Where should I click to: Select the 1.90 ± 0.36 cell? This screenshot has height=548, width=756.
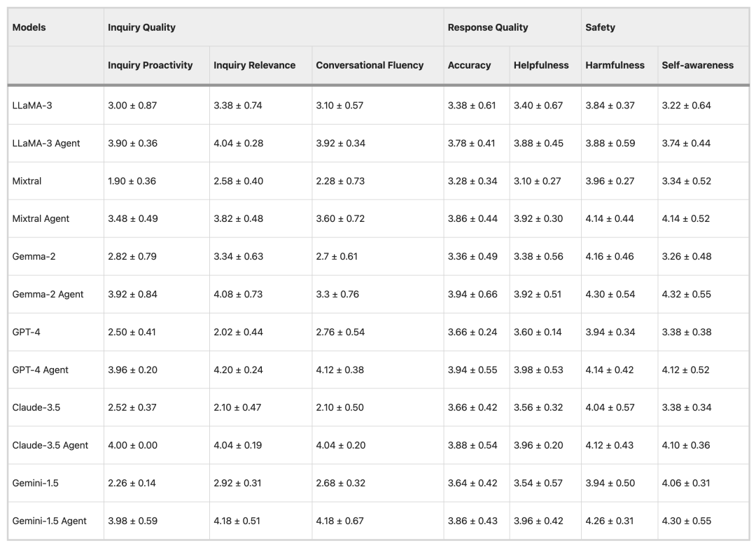coord(132,181)
